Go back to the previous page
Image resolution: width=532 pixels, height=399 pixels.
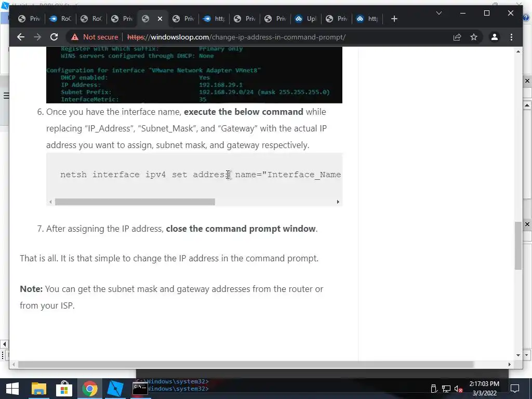(21, 37)
